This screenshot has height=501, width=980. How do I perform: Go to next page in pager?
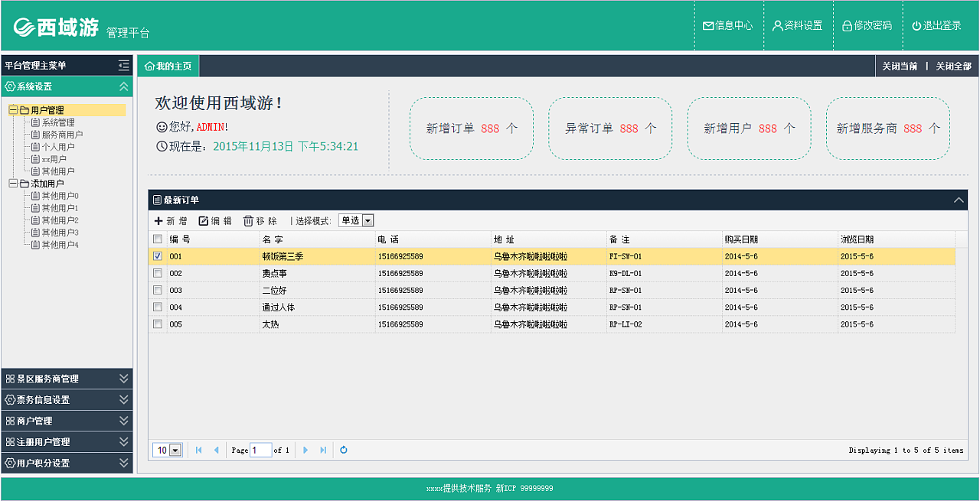tap(305, 451)
